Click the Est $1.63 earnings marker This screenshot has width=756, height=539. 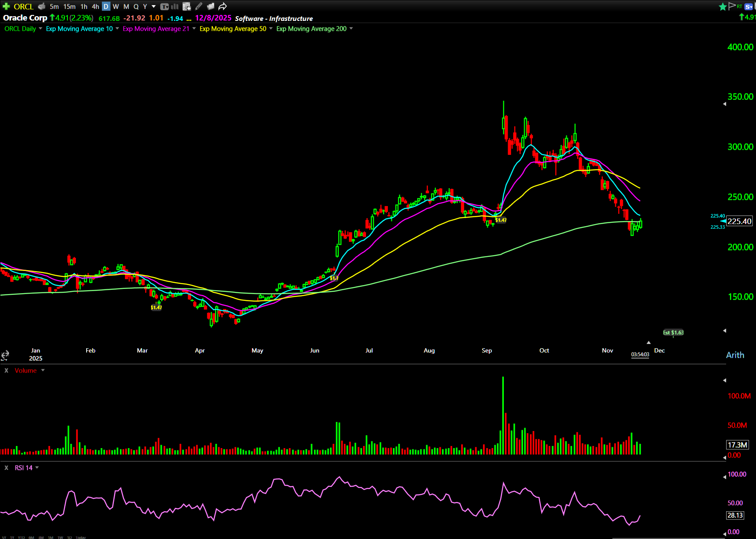click(x=673, y=332)
